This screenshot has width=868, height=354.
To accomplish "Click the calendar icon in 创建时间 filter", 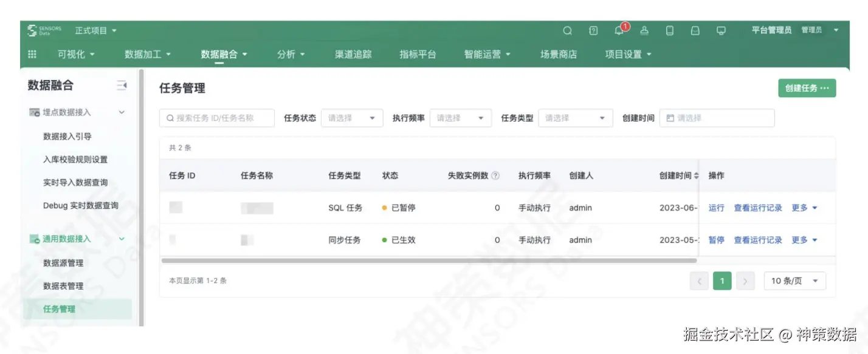I will tap(670, 118).
